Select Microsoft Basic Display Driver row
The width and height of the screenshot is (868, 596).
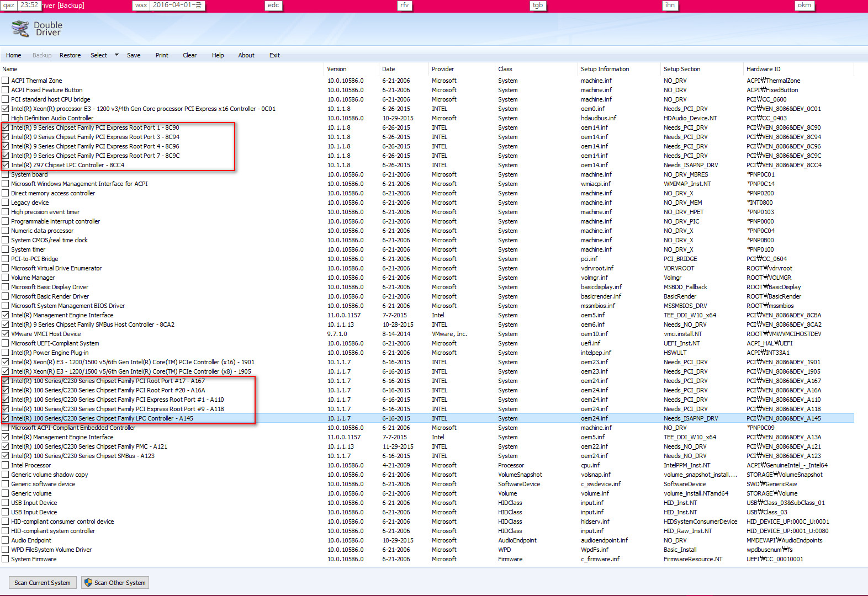[427, 287]
